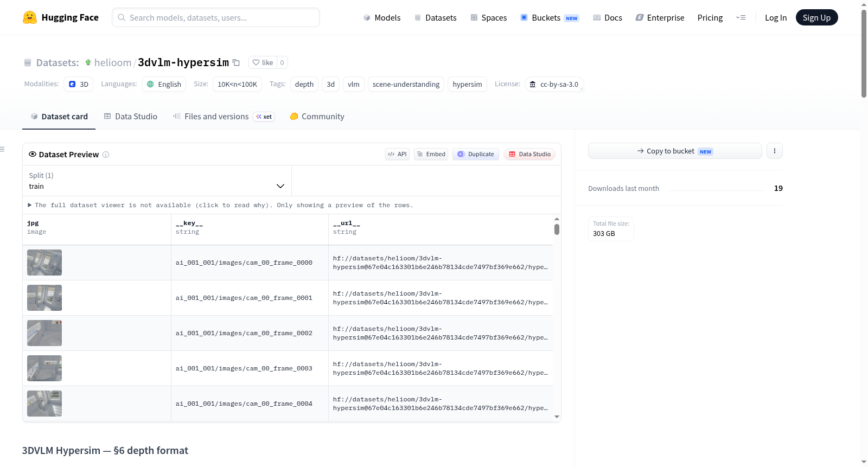This screenshot has height=467, width=868.
Task: Switch to the Data Studio tab
Action: (x=130, y=116)
